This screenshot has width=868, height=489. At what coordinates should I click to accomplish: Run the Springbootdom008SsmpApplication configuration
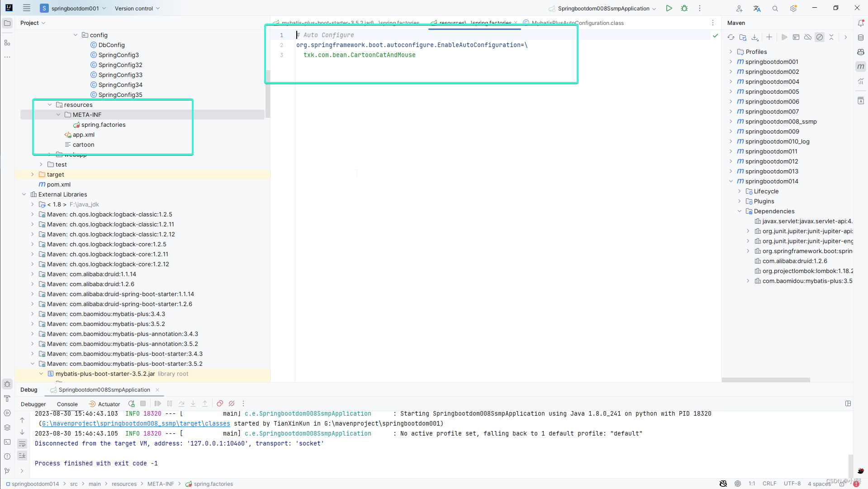[x=669, y=8]
